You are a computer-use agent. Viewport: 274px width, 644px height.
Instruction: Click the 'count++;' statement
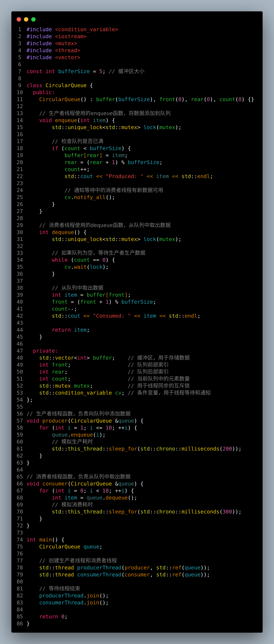[x=77, y=169]
